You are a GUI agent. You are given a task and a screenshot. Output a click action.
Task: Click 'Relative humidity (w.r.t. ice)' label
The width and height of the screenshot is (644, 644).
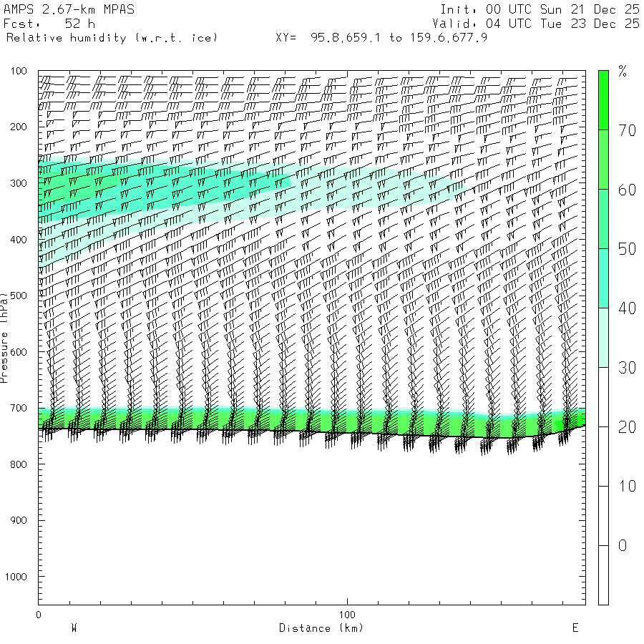pyautogui.click(x=112, y=38)
